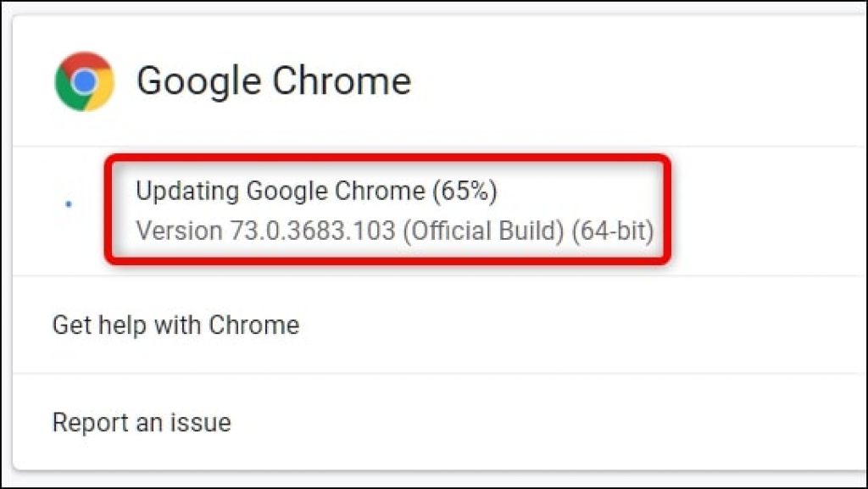The height and width of the screenshot is (489, 868).
Task: Click the word Chrome in the heading
Action: click(342, 81)
